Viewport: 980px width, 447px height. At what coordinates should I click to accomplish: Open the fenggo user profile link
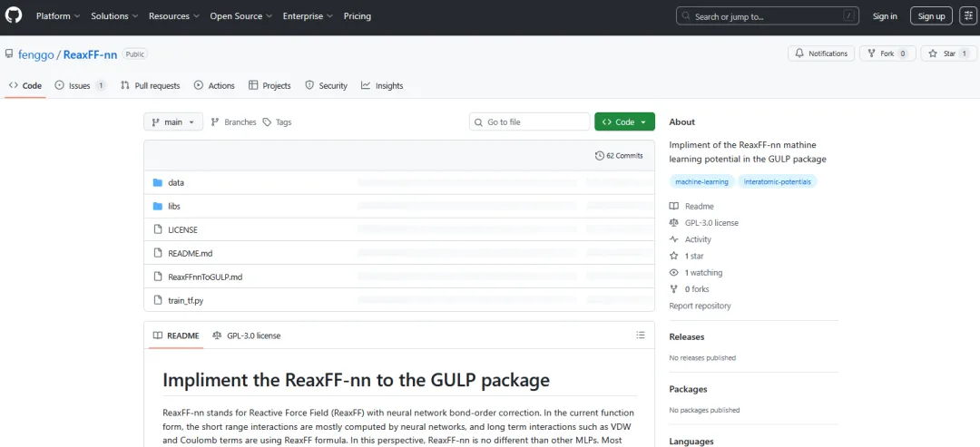click(x=36, y=54)
